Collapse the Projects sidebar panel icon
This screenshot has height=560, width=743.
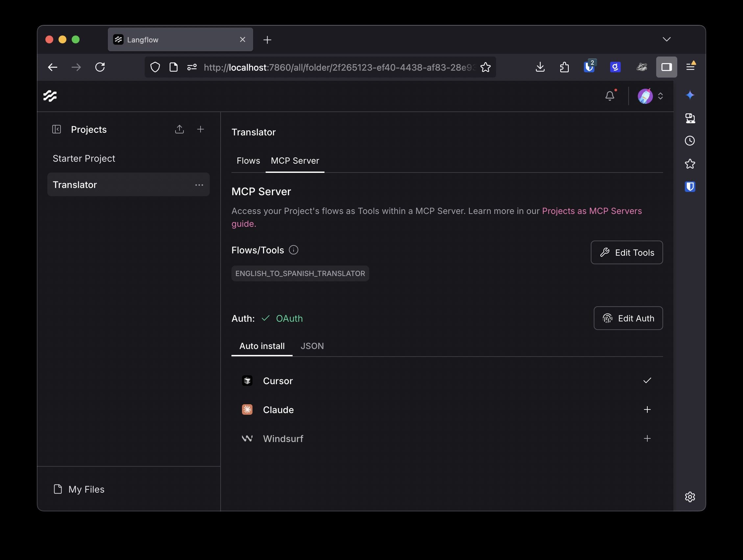pyautogui.click(x=57, y=129)
